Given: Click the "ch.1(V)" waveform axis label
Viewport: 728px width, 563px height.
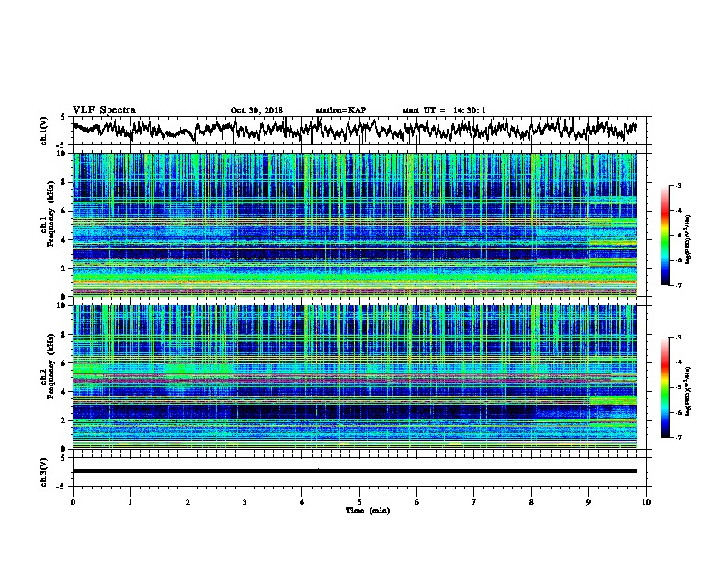Looking at the screenshot, I should 43,131.
